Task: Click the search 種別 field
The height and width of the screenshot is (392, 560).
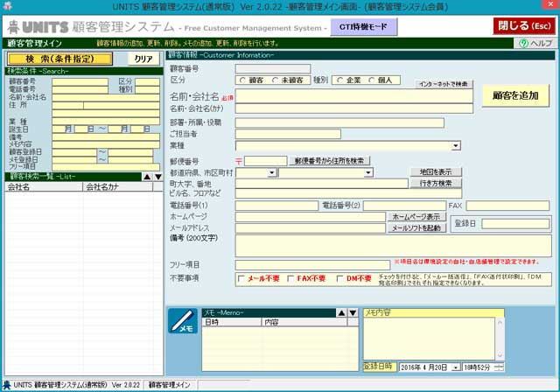Action: coord(147,89)
